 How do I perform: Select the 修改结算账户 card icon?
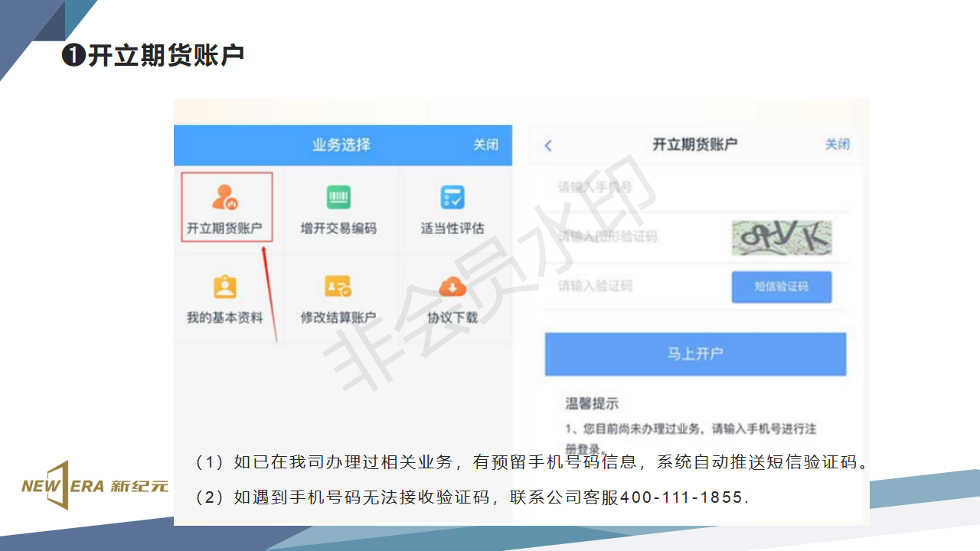pyautogui.click(x=338, y=287)
